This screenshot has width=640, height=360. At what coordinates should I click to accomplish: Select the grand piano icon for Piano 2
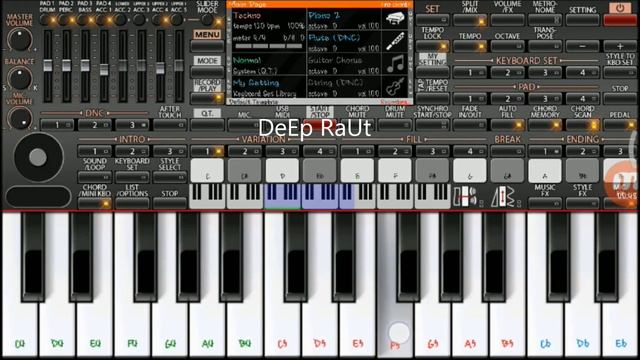coord(395,18)
